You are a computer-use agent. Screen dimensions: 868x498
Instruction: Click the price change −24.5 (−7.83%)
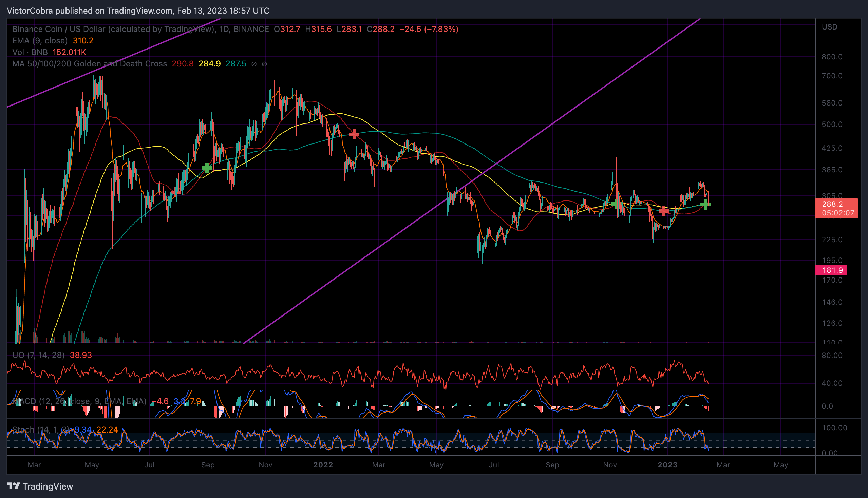coord(429,29)
